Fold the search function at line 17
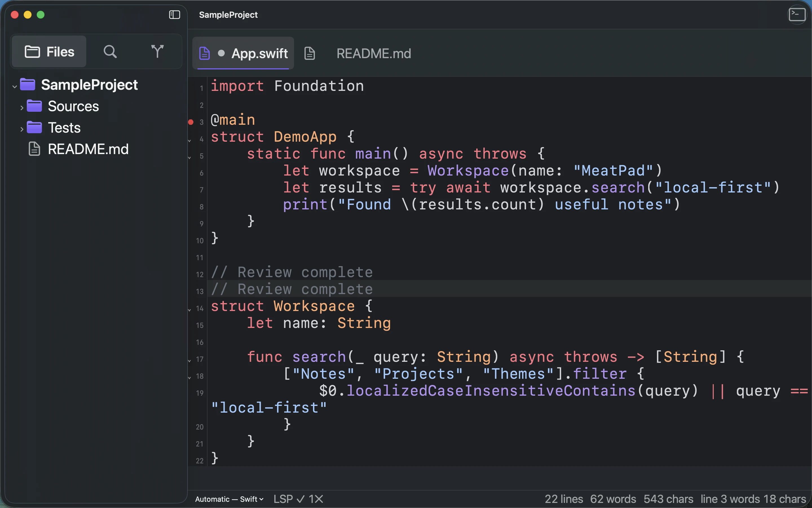The image size is (812, 508). [x=189, y=361]
